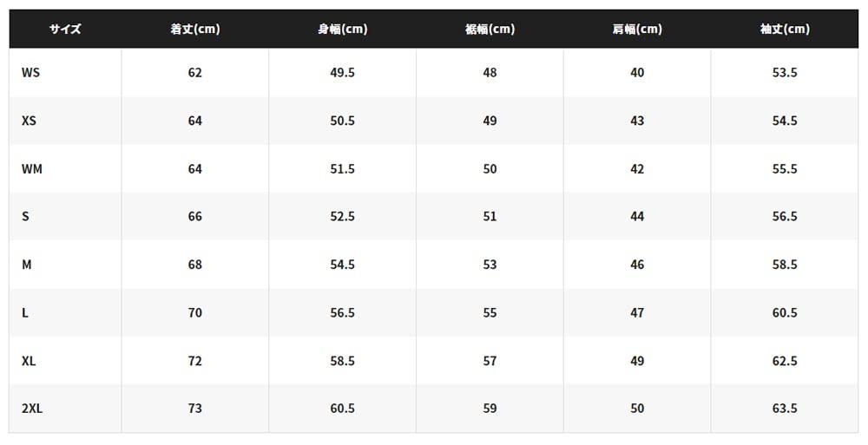This screenshot has height=445, width=868.
Task: Select the XS size row label
Action: pos(30,121)
